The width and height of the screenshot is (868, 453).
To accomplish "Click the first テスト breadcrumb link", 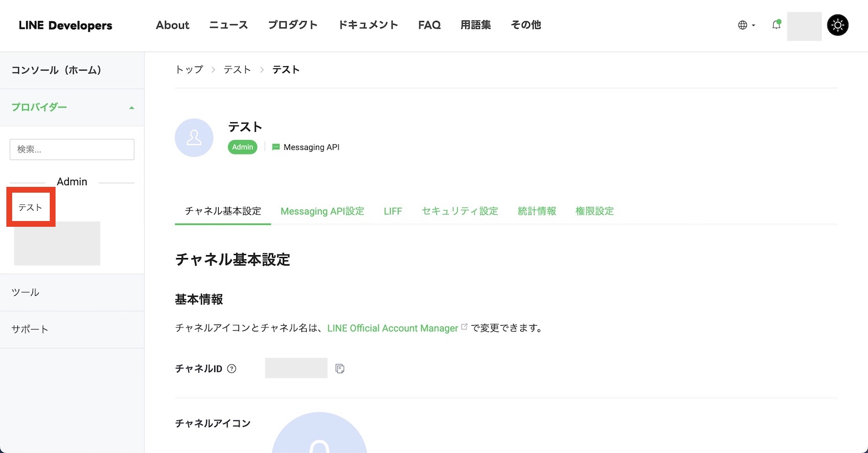I will pos(237,69).
